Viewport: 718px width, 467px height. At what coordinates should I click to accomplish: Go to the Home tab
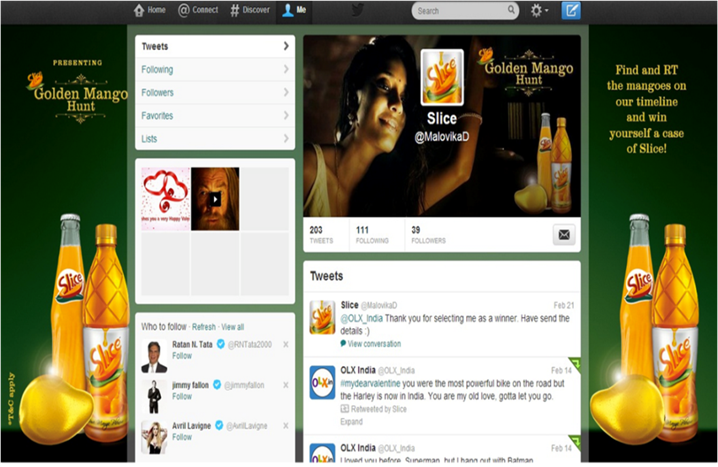coord(149,10)
